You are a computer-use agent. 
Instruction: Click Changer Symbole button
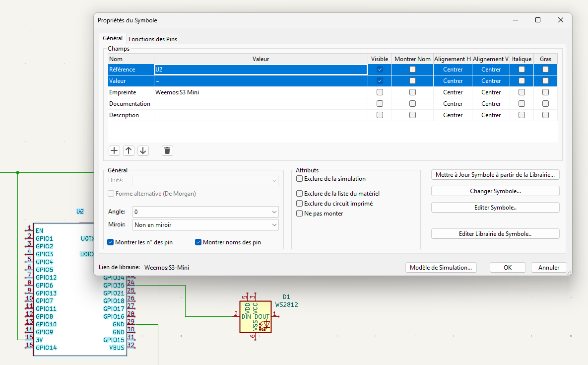coord(495,191)
